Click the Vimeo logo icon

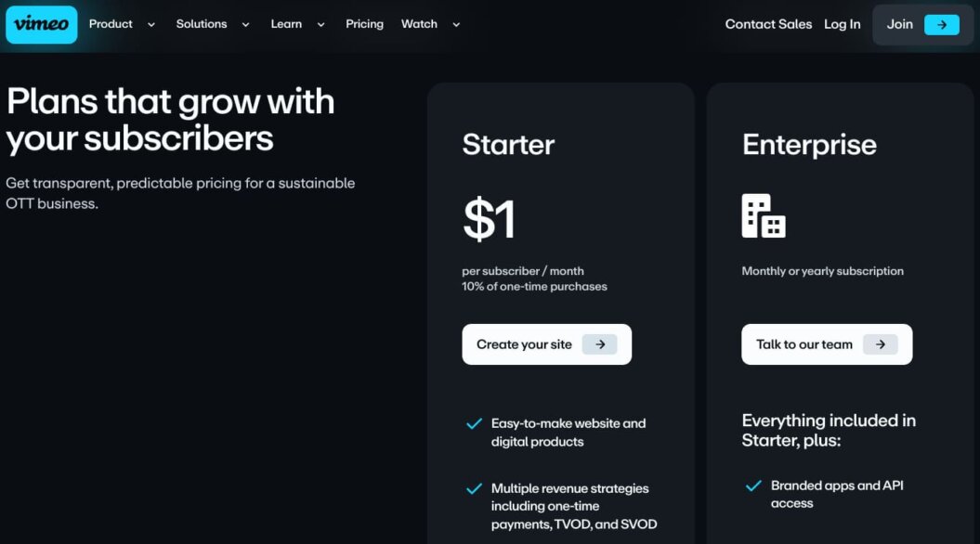point(41,24)
